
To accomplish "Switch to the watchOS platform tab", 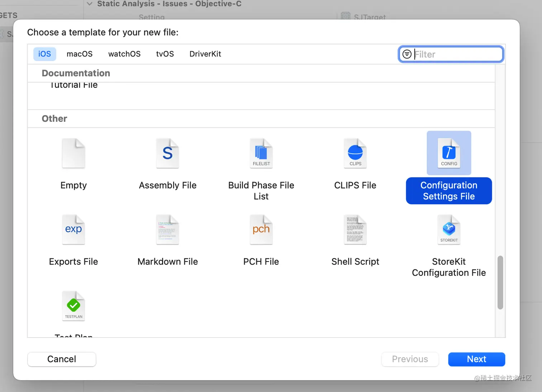I will [x=124, y=54].
